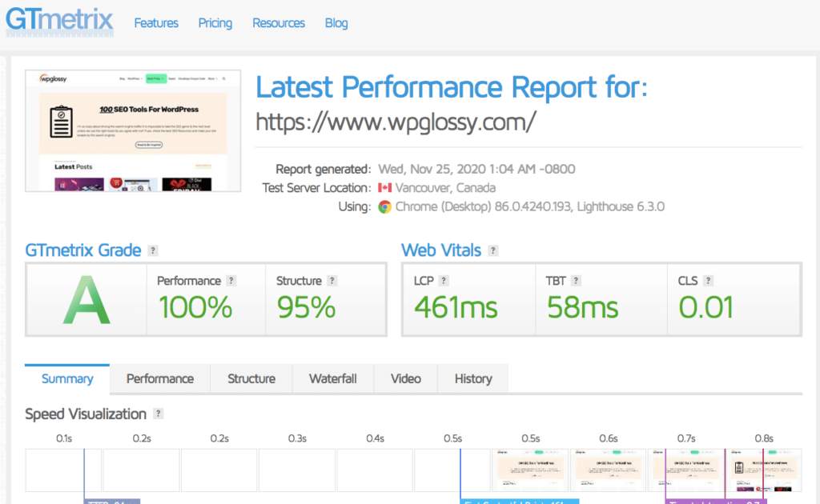Viewport: 820px width, 504px height.
Task: Click the 0.1s timeline label
Action: click(64, 438)
